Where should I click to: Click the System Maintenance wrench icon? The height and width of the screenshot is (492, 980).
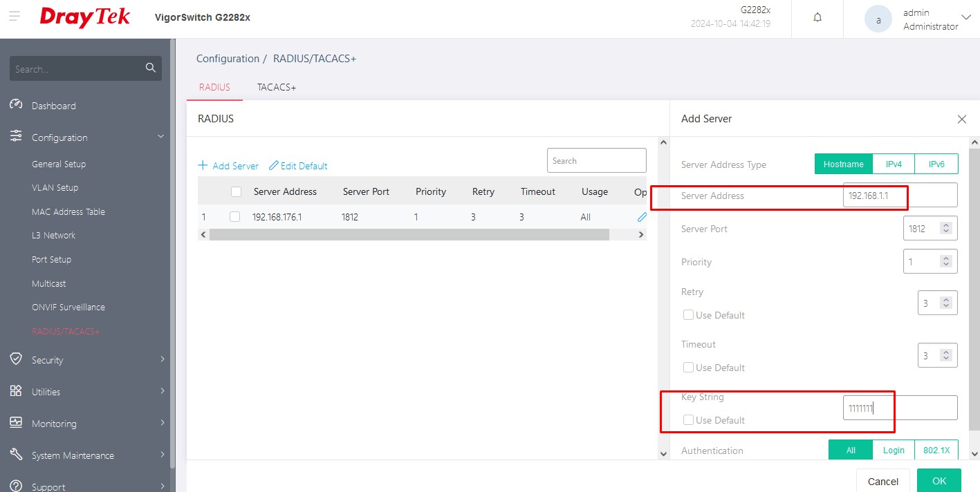17,455
